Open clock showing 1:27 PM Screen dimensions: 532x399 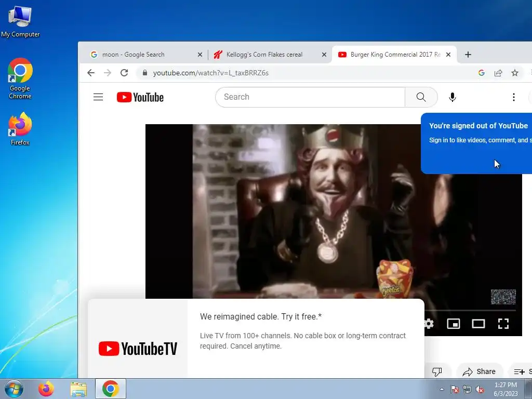(x=506, y=389)
